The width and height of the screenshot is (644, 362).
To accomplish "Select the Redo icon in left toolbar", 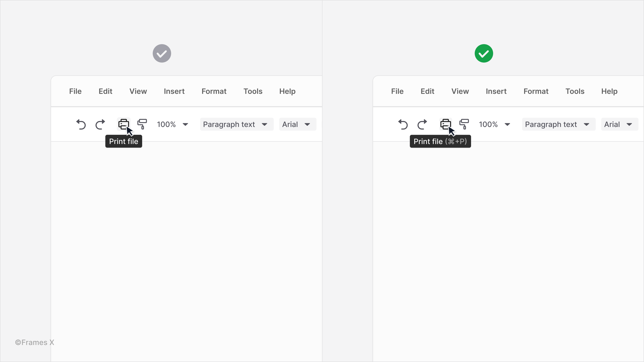I will (101, 124).
